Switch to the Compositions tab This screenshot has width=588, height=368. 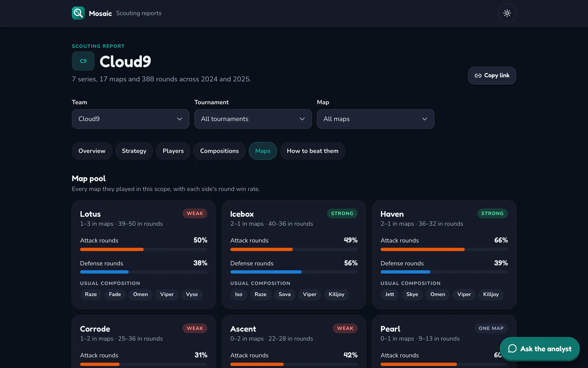(219, 151)
